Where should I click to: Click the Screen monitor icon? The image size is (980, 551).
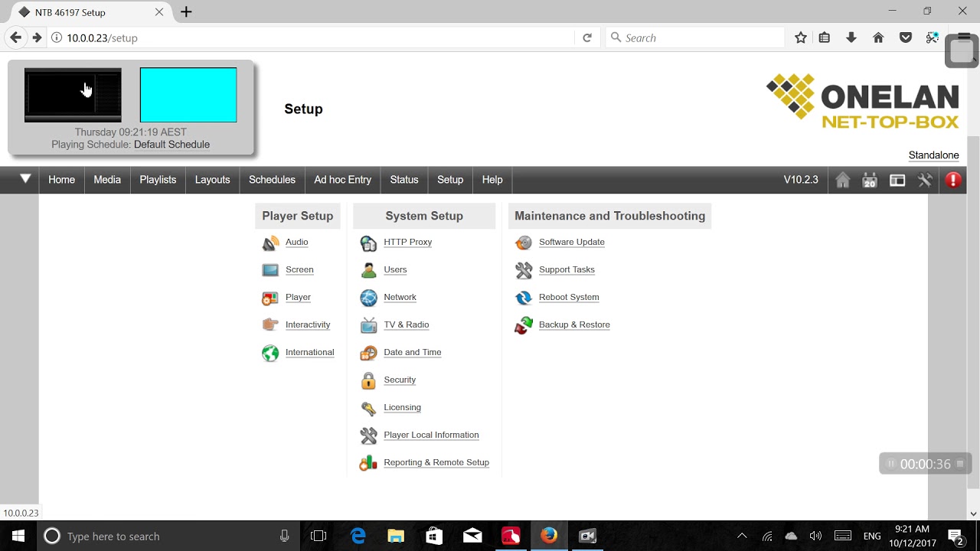(x=270, y=270)
